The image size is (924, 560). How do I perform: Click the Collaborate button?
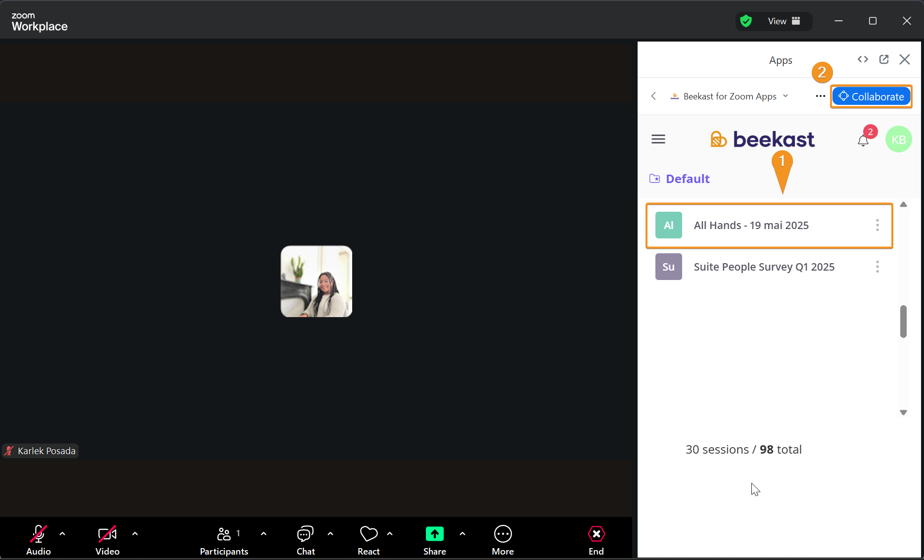(x=871, y=96)
